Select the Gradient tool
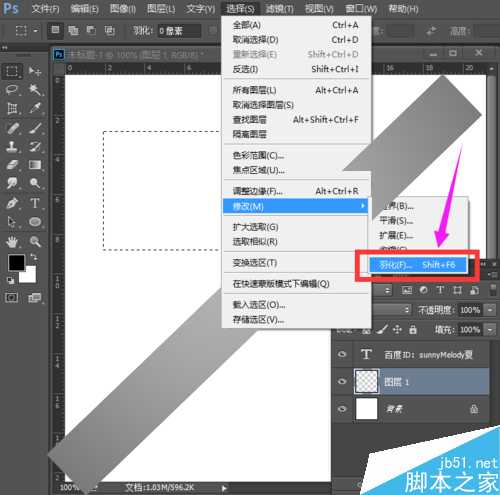Image resolution: width=500 pixels, height=495 pixels. click(x=35, y=165)
